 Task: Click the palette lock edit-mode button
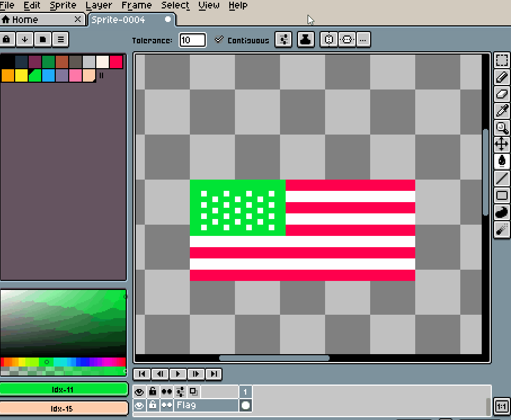[x=7, y=39]
